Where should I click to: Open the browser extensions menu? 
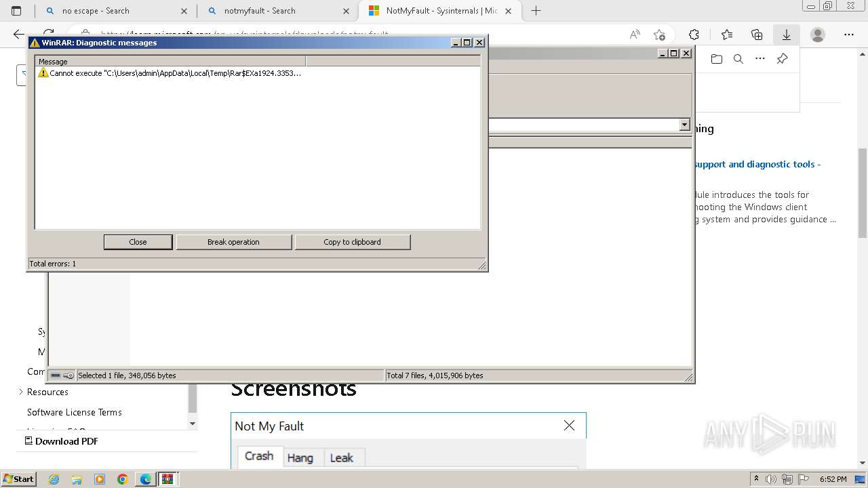click(x=694, y=35)
